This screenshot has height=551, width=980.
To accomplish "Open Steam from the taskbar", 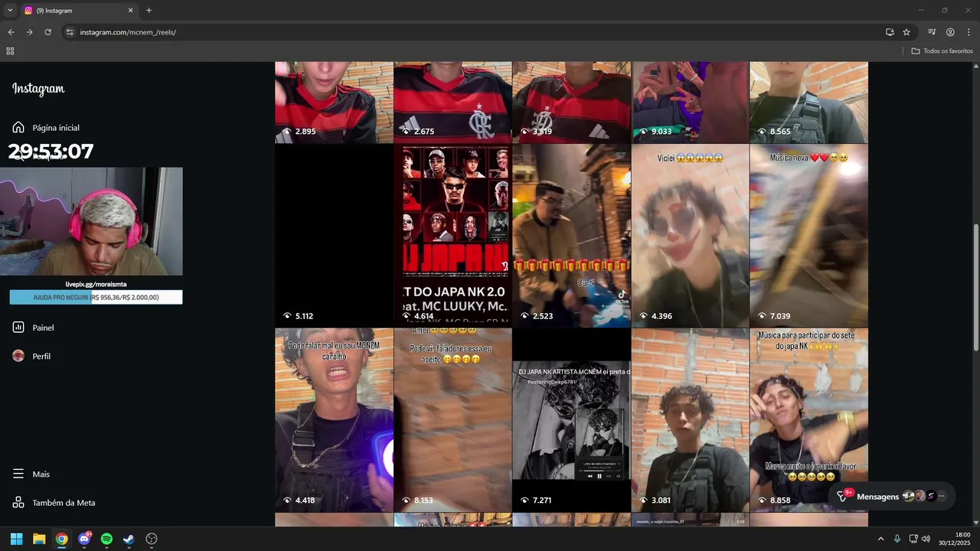I will pos(129,539).
